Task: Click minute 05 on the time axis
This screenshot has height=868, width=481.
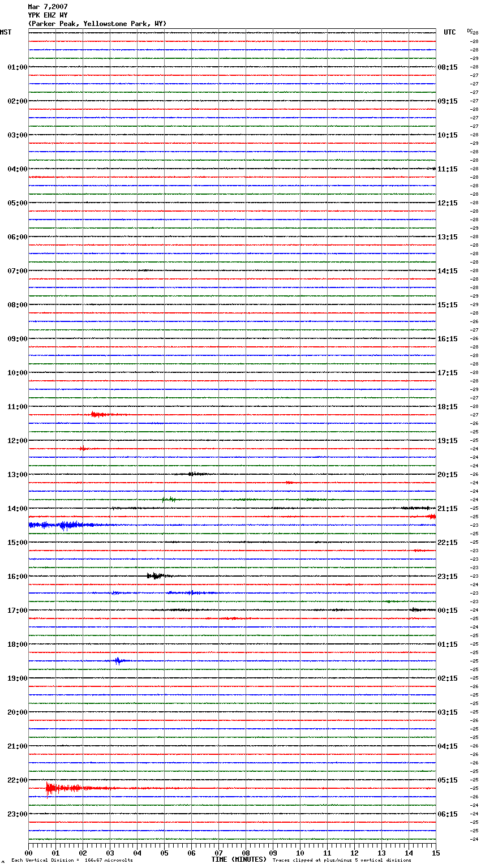Action: (164, 853)
